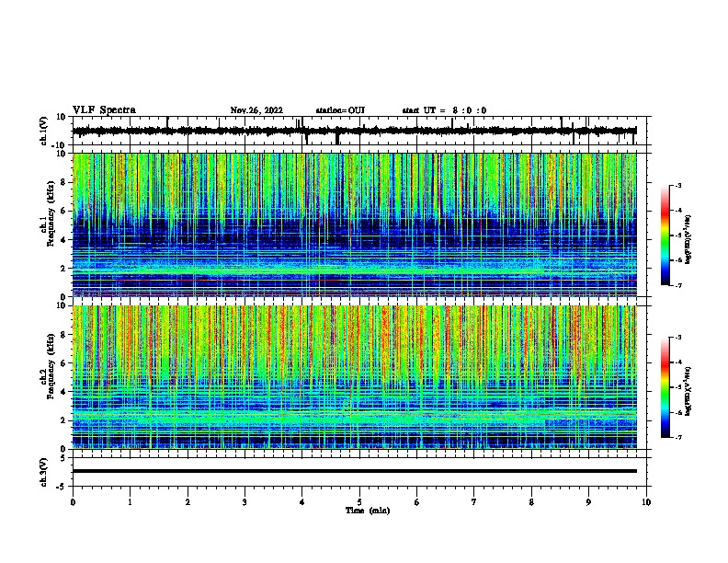Click the "VLF Spectra" title text
Image resolution: width=728 pixels, height=563 pixels.
point(104,110)
